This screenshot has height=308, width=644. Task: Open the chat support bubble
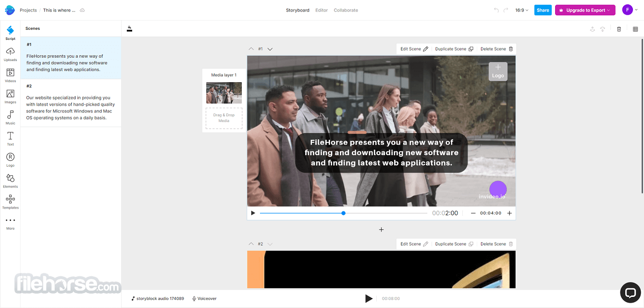pyautogui.click(x=630, y=292)
